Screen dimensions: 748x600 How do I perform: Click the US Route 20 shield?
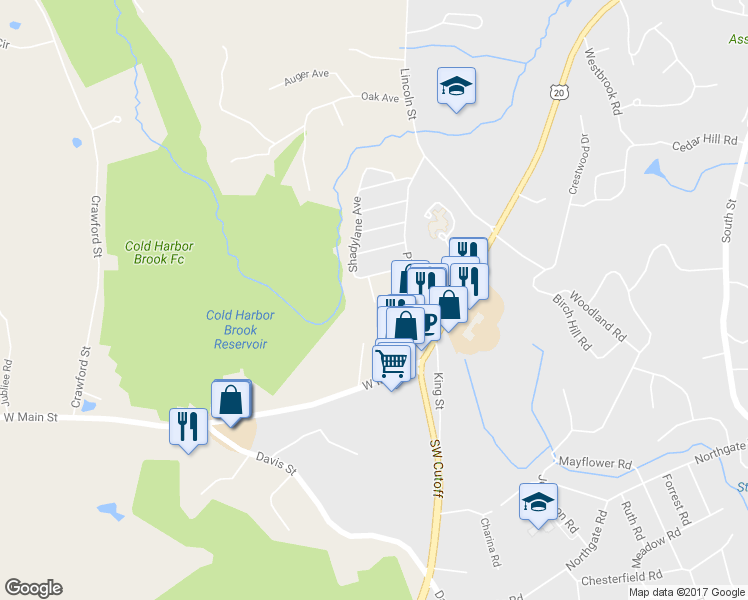[x=559, y=92]
